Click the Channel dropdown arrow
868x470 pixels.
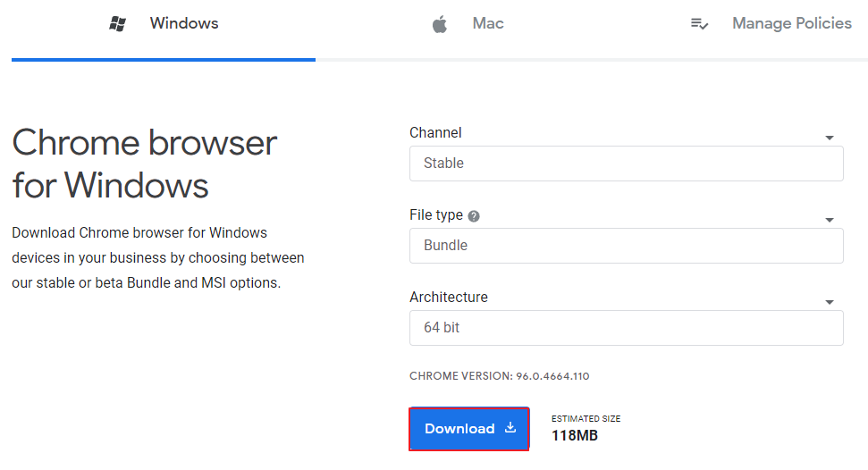click(x=830, y=138)
